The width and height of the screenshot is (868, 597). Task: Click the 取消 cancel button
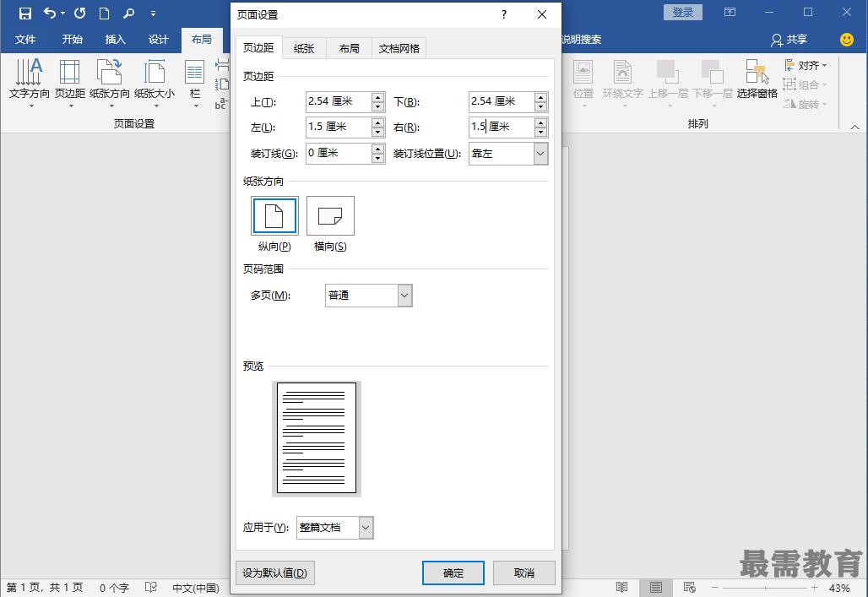pos(524,573)
